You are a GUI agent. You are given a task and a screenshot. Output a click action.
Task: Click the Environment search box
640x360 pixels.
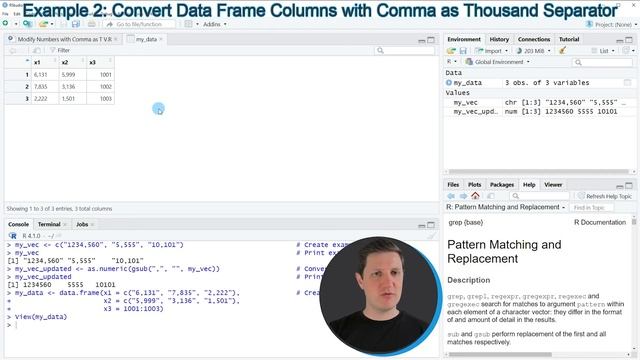click(602, 62)
